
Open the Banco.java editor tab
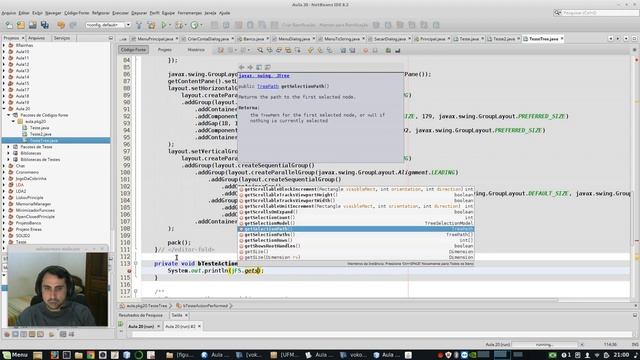point(253,39)
